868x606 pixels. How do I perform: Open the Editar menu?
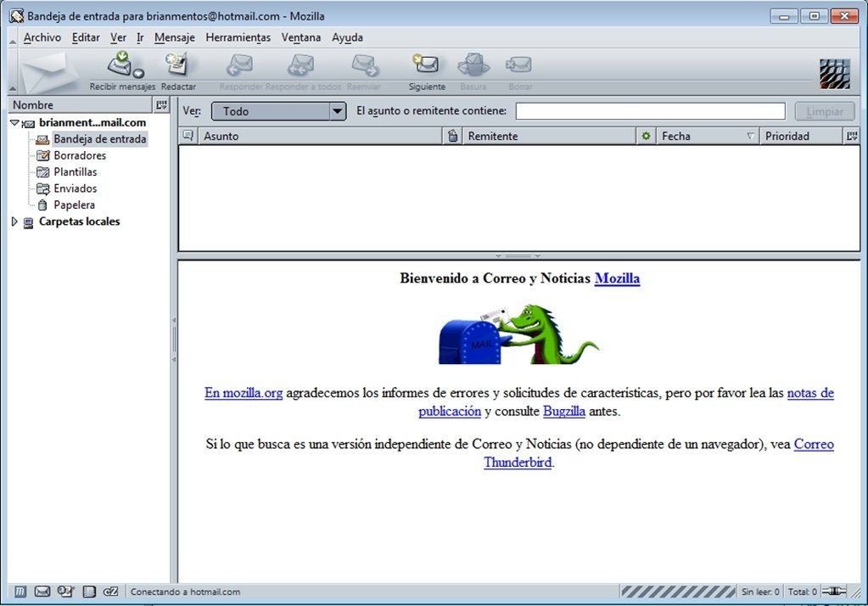pos(86,37)
